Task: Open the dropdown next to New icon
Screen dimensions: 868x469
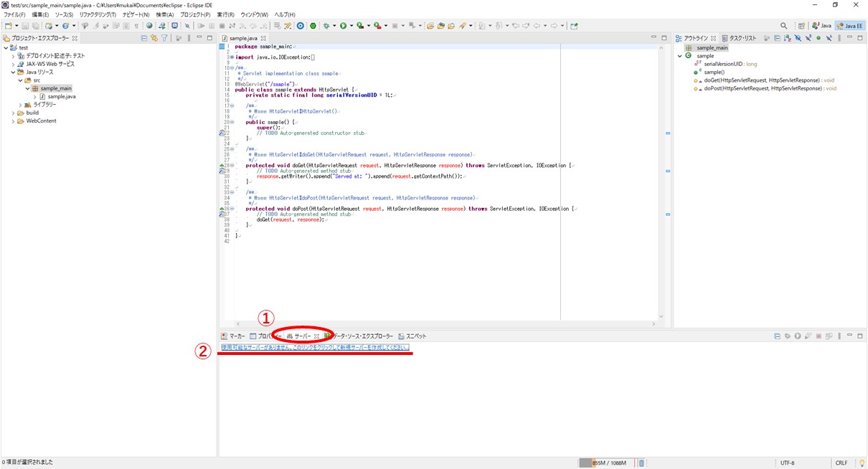Action: (x=16, y=26)
